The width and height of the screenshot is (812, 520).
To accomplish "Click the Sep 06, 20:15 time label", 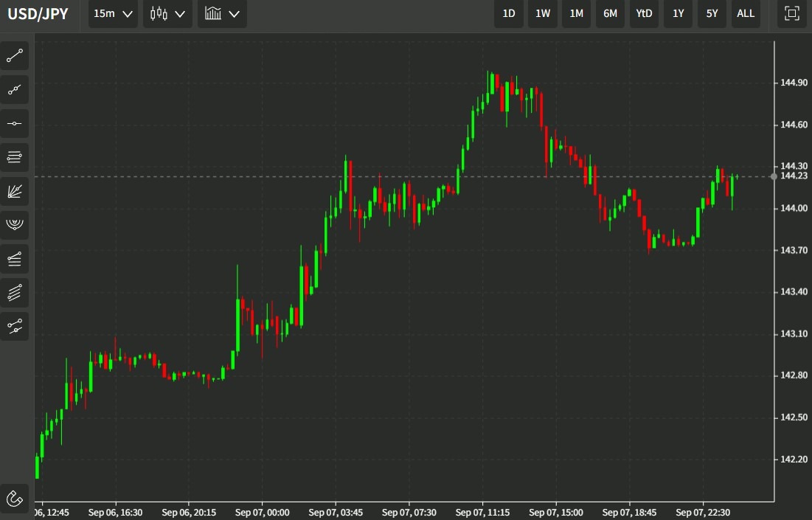I will point(189,512).
